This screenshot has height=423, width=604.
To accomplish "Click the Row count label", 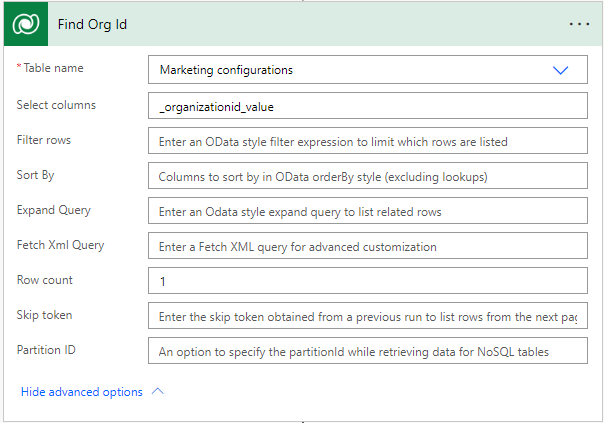I will (x=44, y=280).
